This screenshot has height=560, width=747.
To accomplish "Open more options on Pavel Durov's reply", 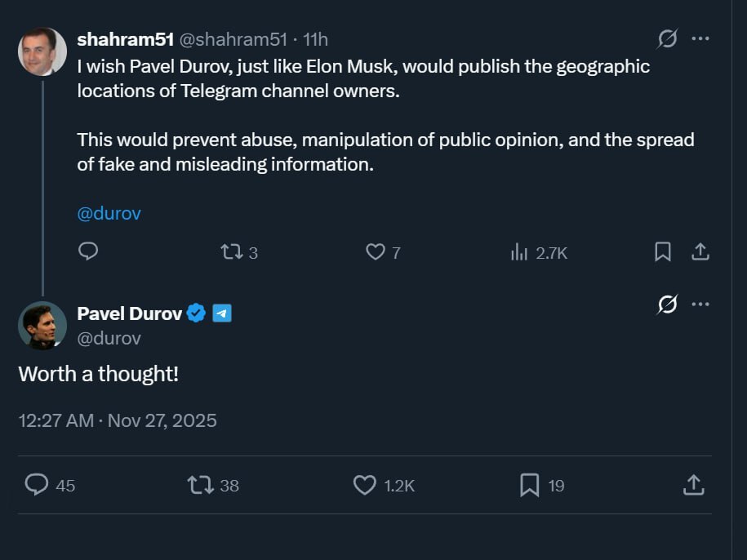I will point(700,304).
